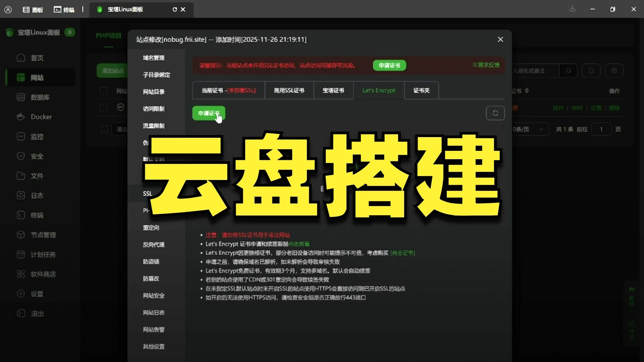Click the Docker sidebar icon
The width and height of the screenshot is (644, 362).
[x=21, y=117]
